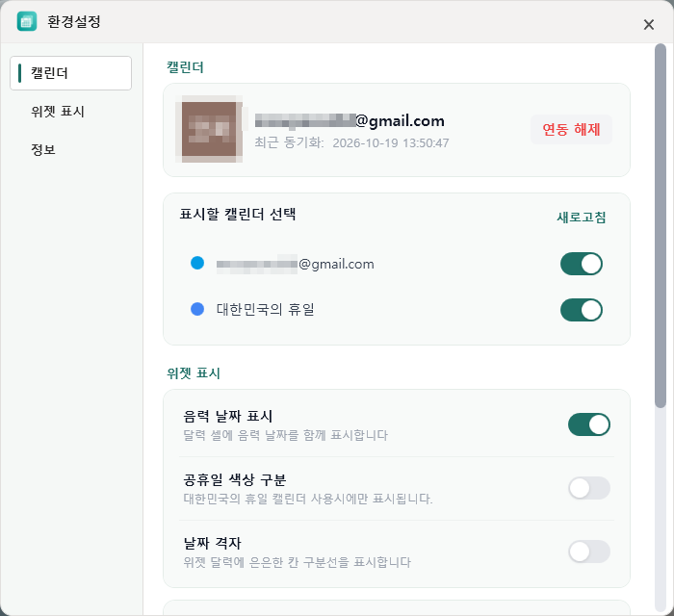Click the 대한민국의 휴일 캘린더 사용시에만 description
Viewport: 674px width, 616px height.
coord(308,499)
